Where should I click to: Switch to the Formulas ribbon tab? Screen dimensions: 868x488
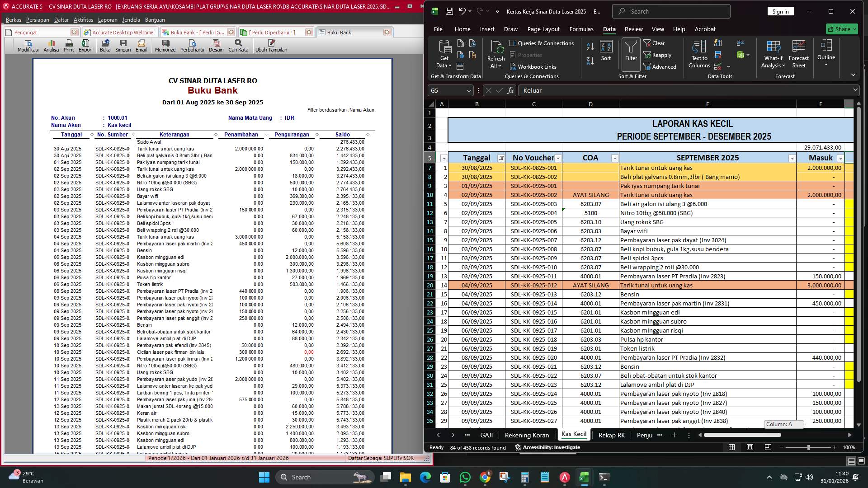coord(581,29)
